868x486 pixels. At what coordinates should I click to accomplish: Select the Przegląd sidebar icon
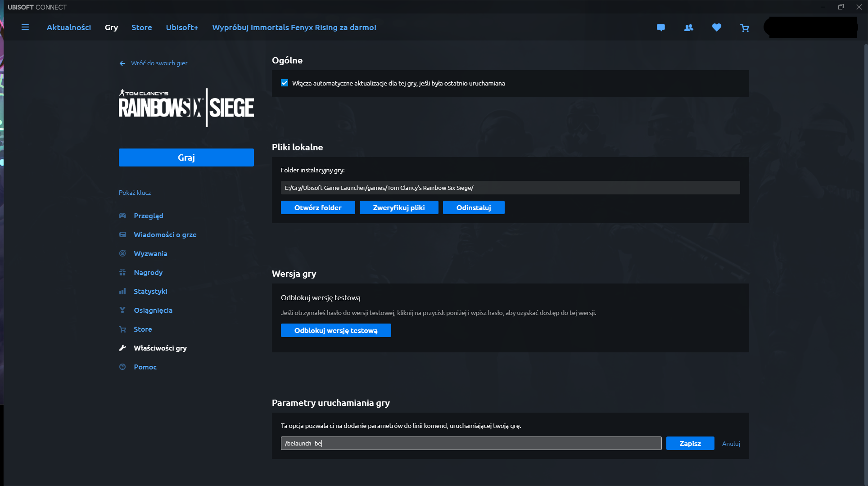pos(122,216)
